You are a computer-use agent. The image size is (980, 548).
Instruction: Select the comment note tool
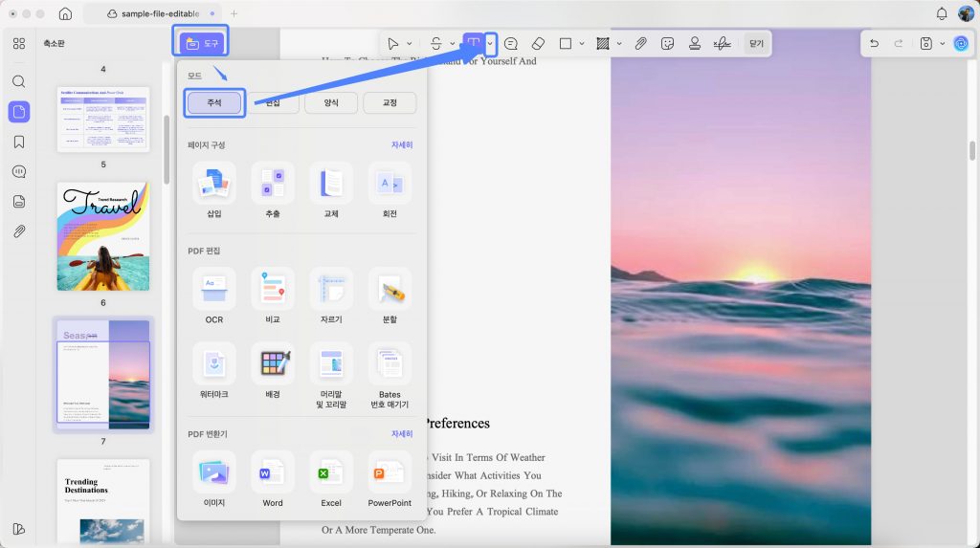coord(511,44)
